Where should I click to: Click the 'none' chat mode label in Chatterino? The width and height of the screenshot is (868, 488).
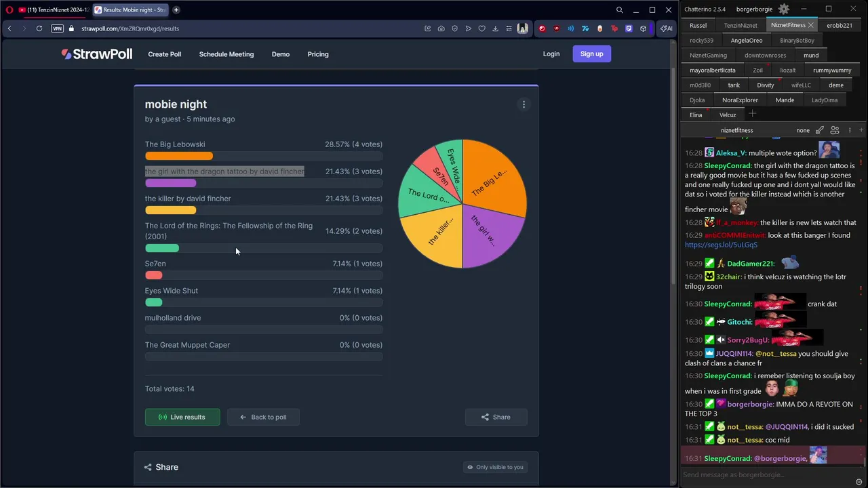[x=803, y=130]
